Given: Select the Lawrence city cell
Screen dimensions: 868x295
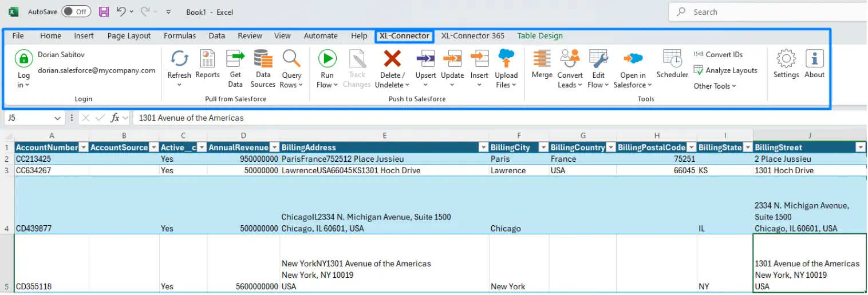Looking at the screenshot, I should [x=519, y=170].
